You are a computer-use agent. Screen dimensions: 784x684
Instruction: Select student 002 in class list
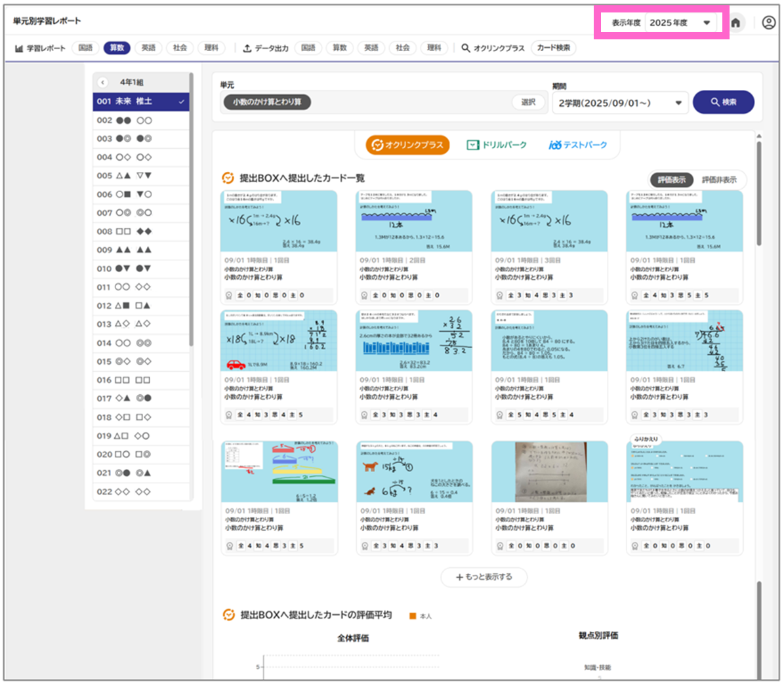140,121
